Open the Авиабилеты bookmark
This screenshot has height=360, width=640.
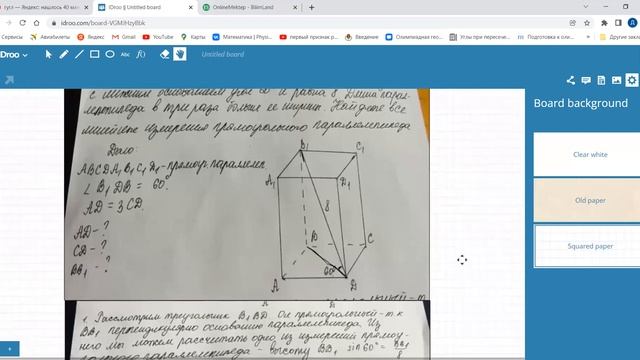pos(50,37)
